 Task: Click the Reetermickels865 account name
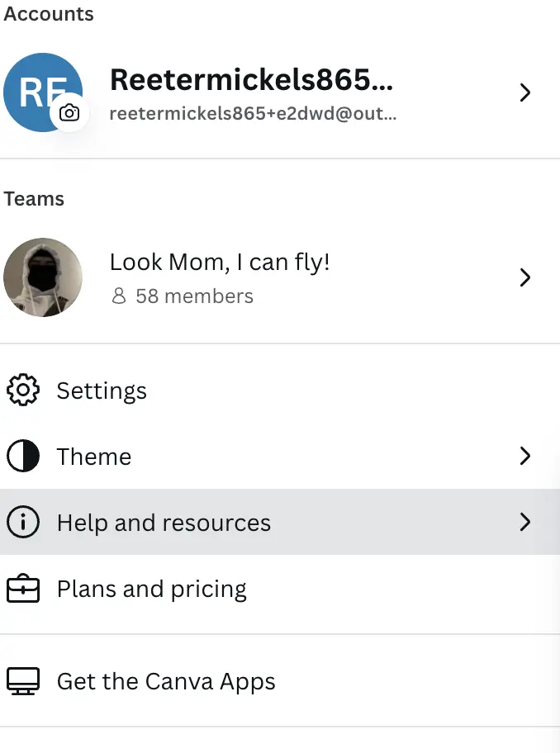pyautogui.click(x=251, y=79)
